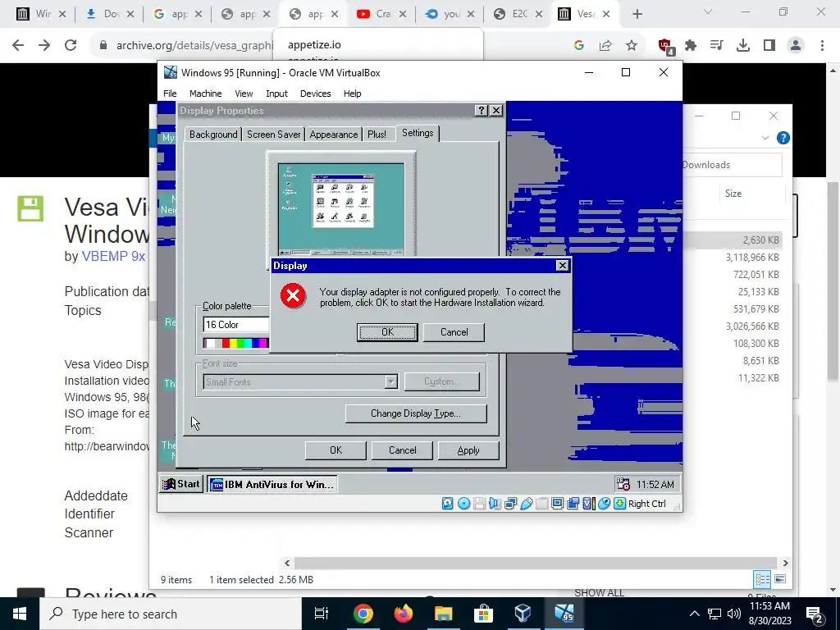Click the Google icon in the address bar
Viewport: 840px width, 630px height.
coord(578,46)
